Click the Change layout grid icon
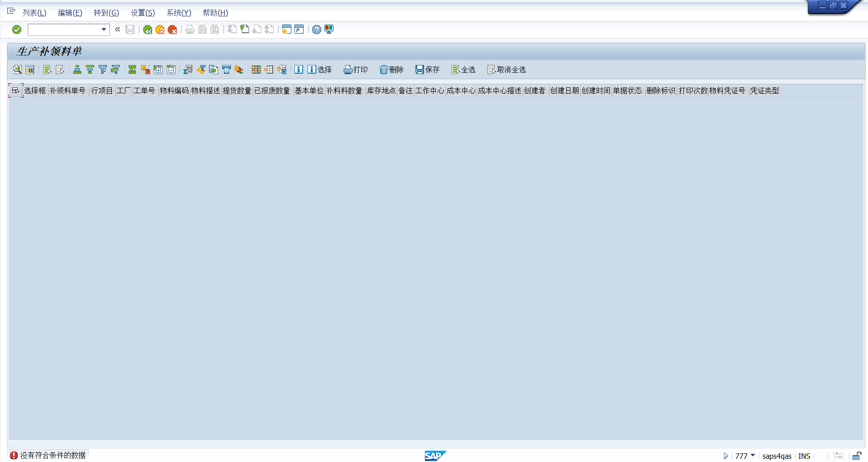The image size is (868, 462). [x=256, y=70]
